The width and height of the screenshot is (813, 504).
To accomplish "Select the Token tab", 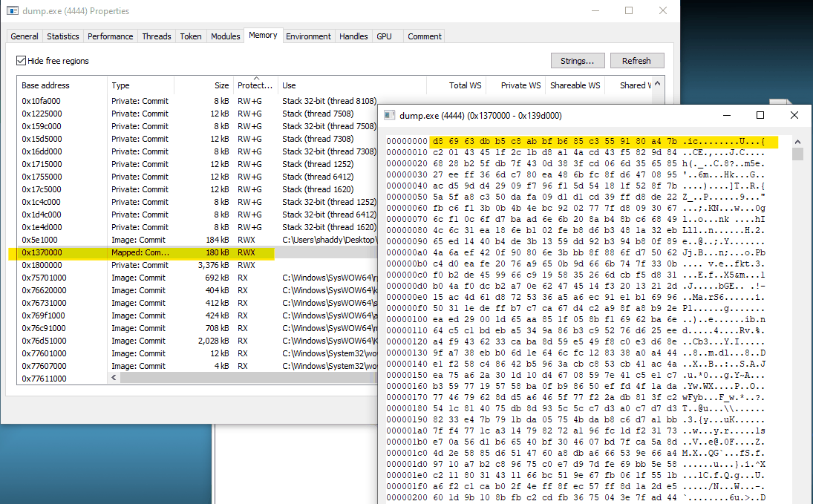I will click(191, 36).
